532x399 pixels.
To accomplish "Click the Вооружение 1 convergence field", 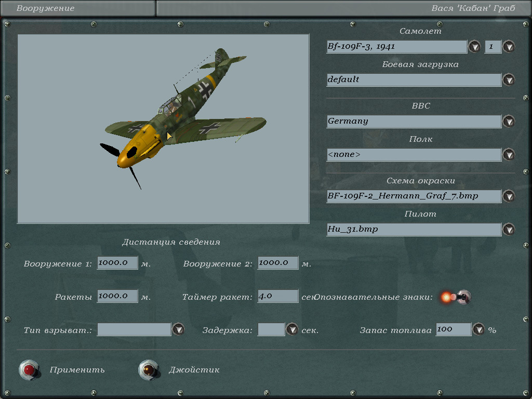I will [x=117, y=263].
